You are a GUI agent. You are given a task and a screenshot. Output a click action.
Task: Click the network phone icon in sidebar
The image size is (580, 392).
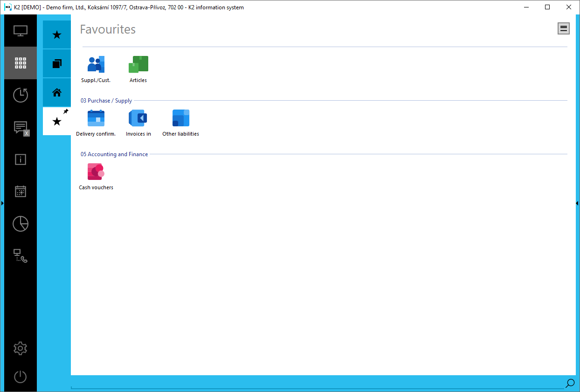point(21,256)
